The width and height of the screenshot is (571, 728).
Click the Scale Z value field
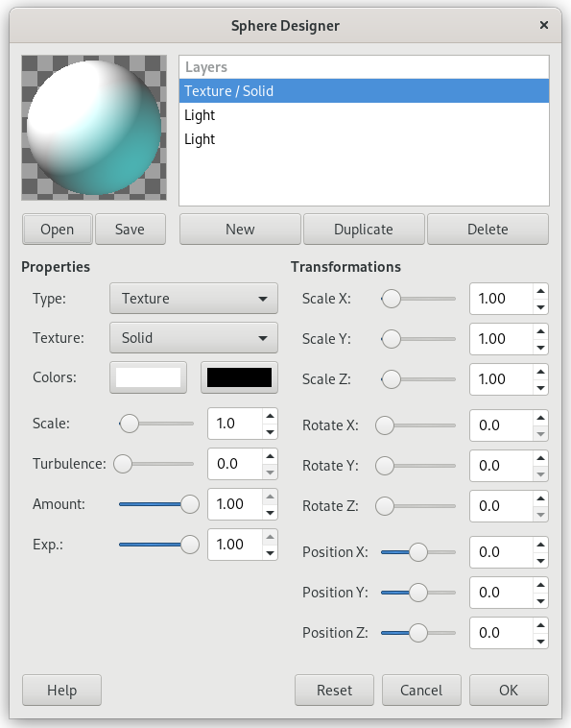(x=501, y=379)
